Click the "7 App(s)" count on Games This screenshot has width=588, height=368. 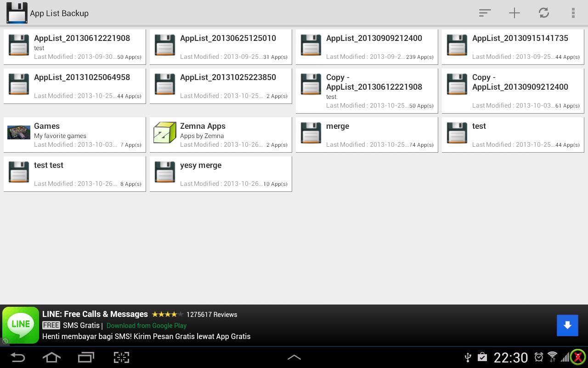[131, 145]
